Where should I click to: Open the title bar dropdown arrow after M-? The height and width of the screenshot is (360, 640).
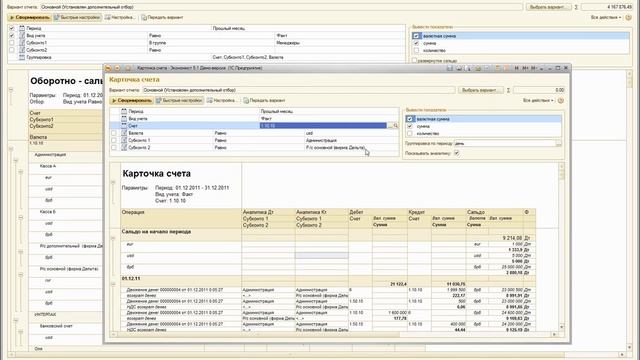coord(542,68)
